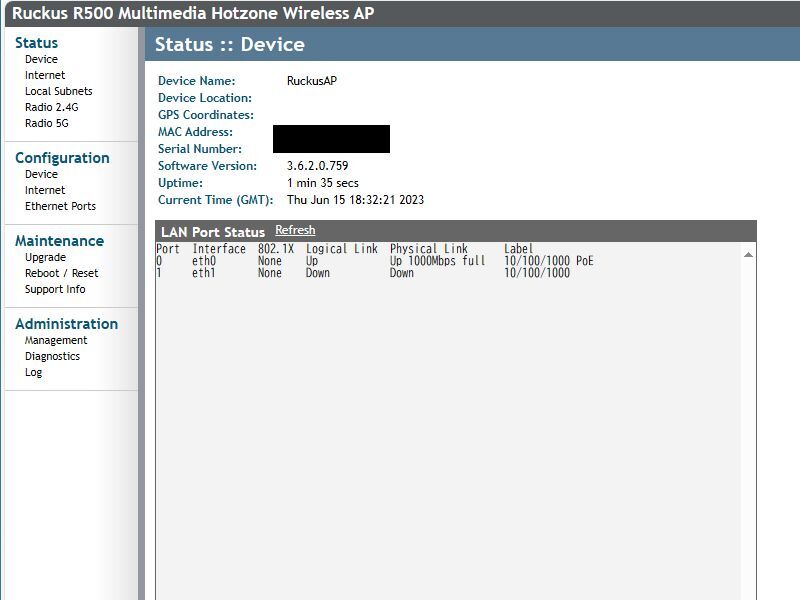View Radio 5G status
Viewport: 800px width, 600px height.
tap(46, 123)
